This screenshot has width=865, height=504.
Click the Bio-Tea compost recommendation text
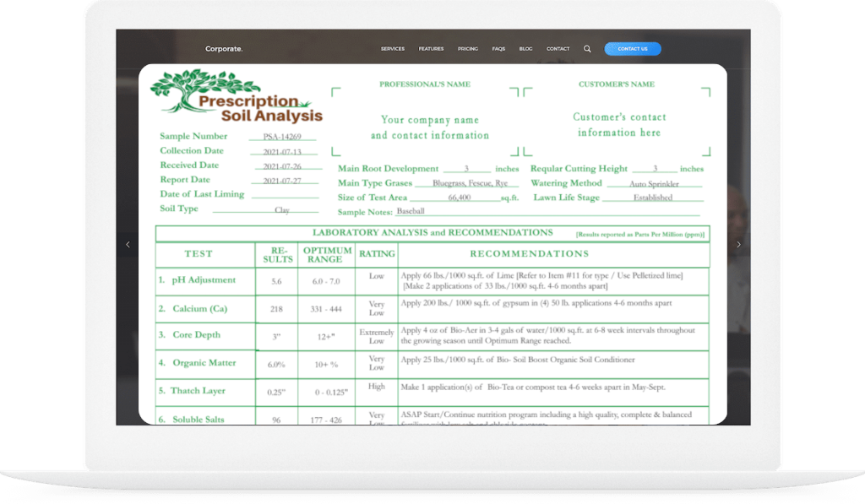(533, 387)
